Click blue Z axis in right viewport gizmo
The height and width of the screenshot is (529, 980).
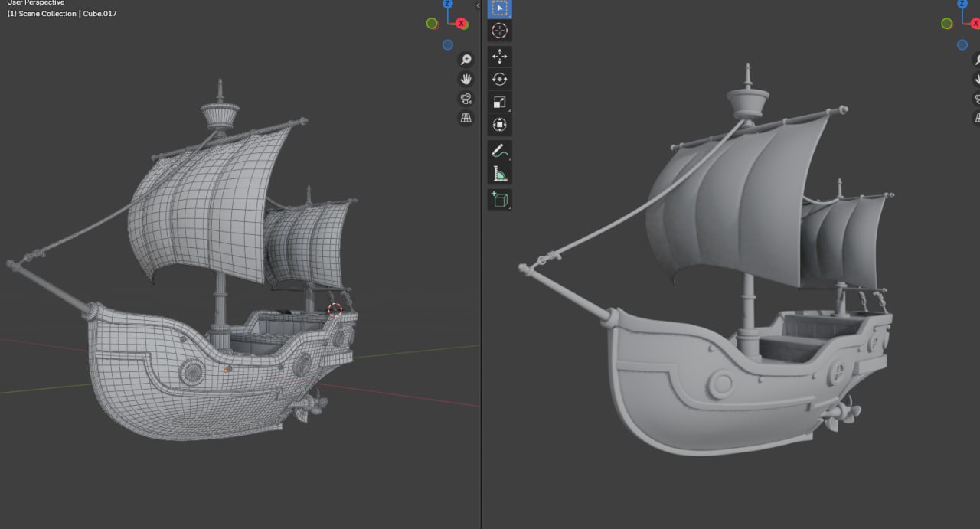click(963, 4)
